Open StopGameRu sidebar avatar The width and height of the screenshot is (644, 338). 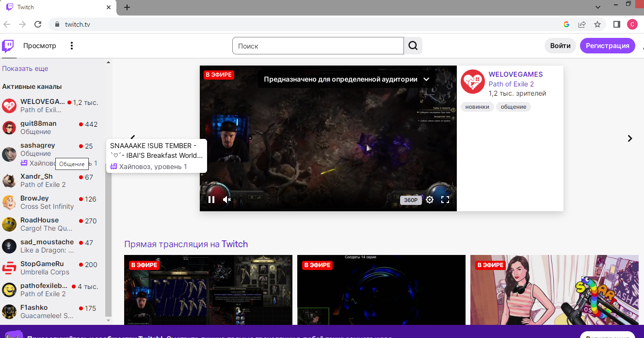pos(9,268)
